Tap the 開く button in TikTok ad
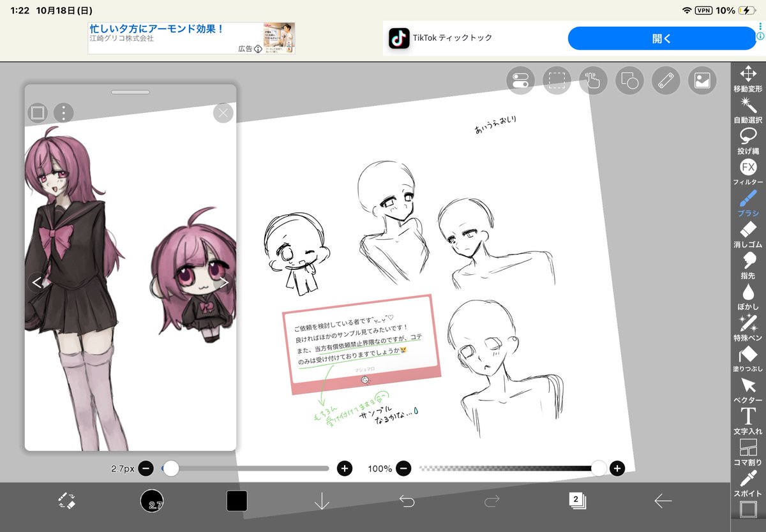 tap(662, 38)
